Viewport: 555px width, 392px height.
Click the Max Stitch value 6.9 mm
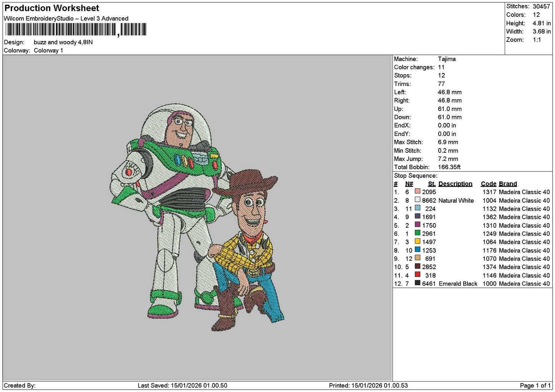(x=448, y=142)
